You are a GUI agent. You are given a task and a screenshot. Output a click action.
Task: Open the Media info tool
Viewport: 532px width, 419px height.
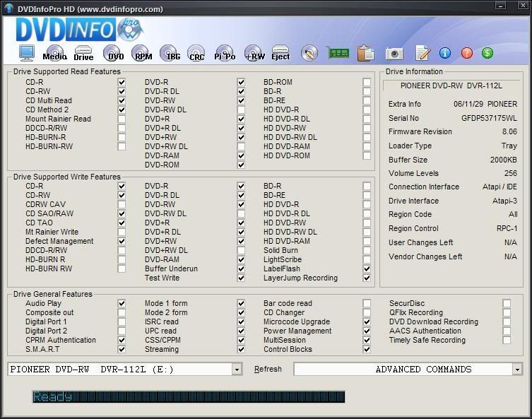pos(54,53)
